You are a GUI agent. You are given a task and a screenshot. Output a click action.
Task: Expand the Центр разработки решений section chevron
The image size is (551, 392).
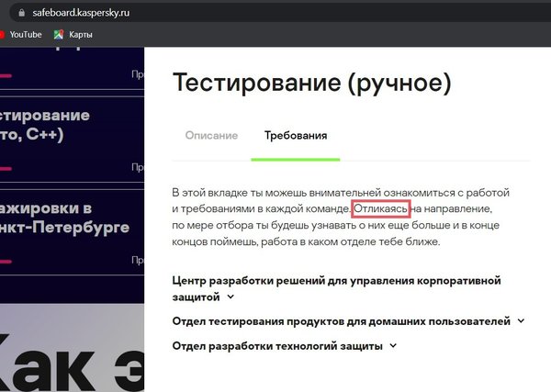pyautogui.click(x=231, y=297)
